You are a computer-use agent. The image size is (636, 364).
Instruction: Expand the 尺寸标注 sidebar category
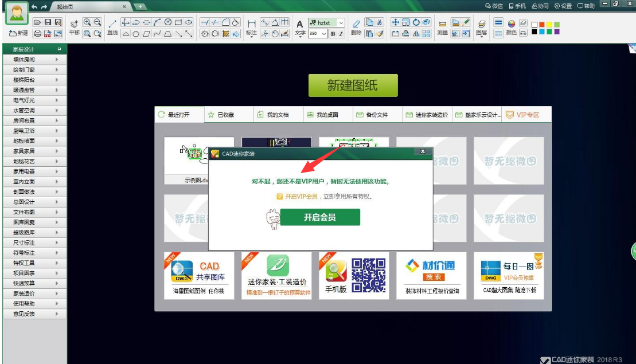point(34,242)
